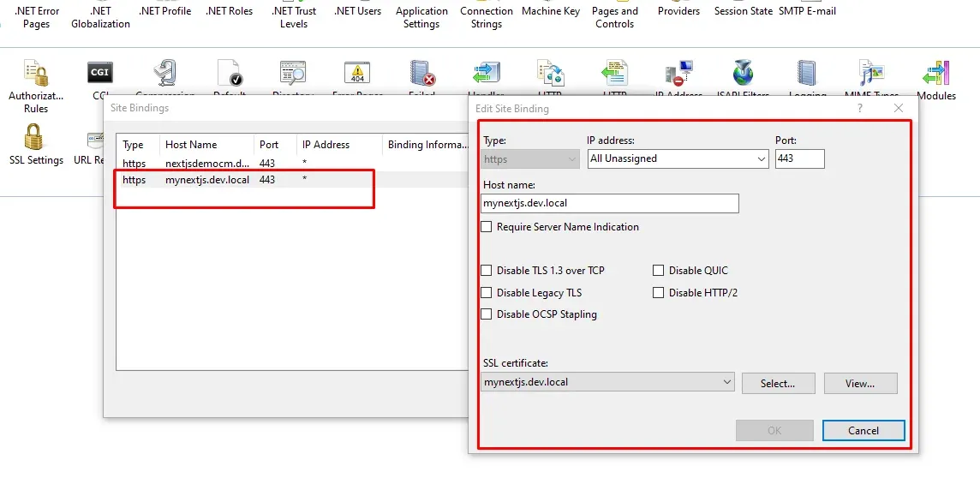This screenshot has height=496, width=980.
Task: Open the Authorization Rules feature icon
Action: 36,73
